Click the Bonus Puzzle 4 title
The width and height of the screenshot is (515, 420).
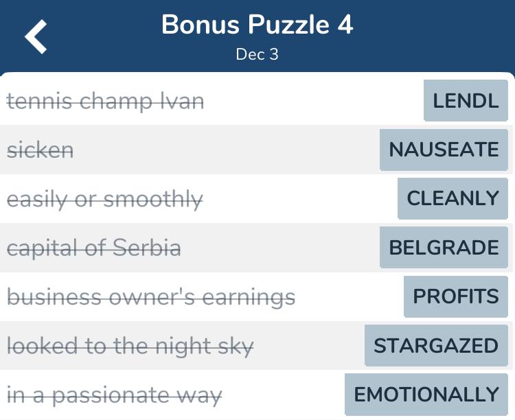pos(257,24)
